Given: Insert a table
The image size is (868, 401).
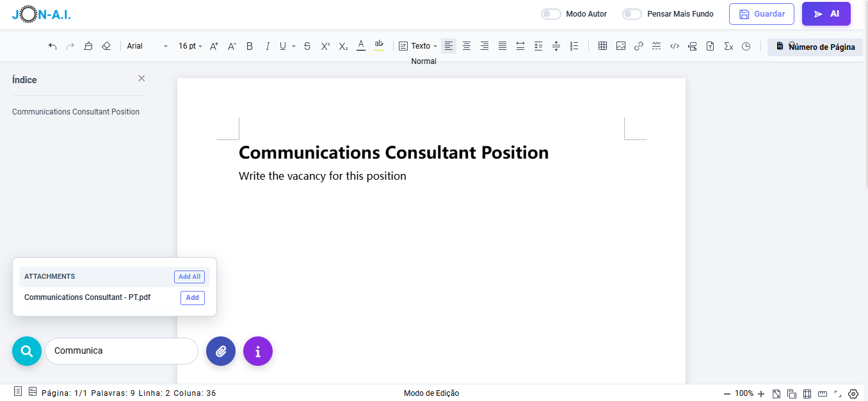Looking at the screenshot, I should pos(602,46).
